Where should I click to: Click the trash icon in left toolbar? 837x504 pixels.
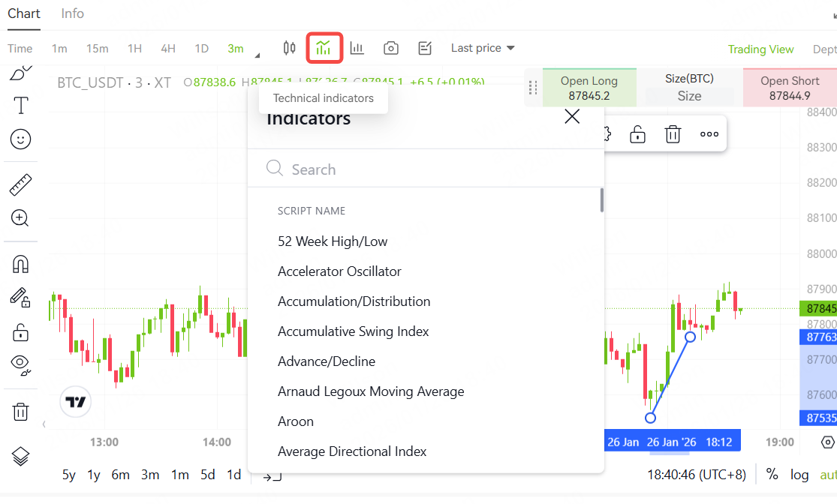[x=21, y=412]
